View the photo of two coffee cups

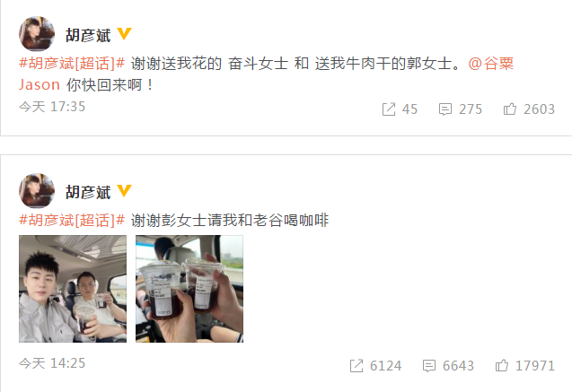189,289
